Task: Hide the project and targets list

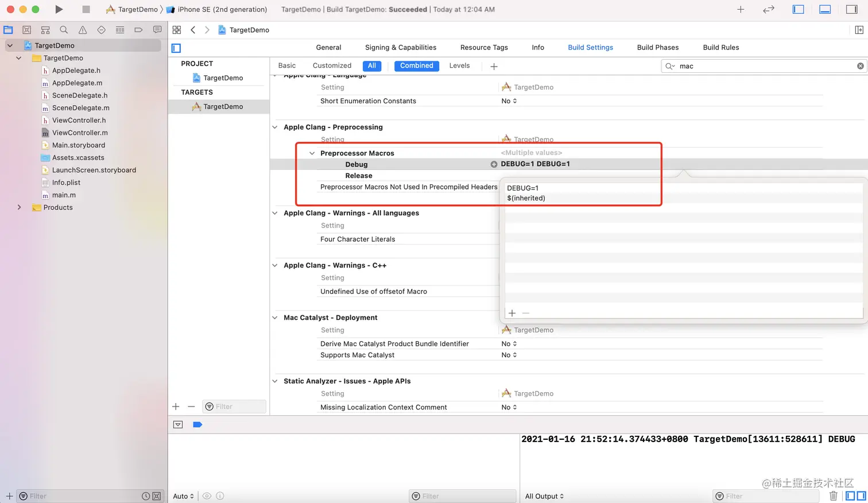Action: [x=176, y=48]
